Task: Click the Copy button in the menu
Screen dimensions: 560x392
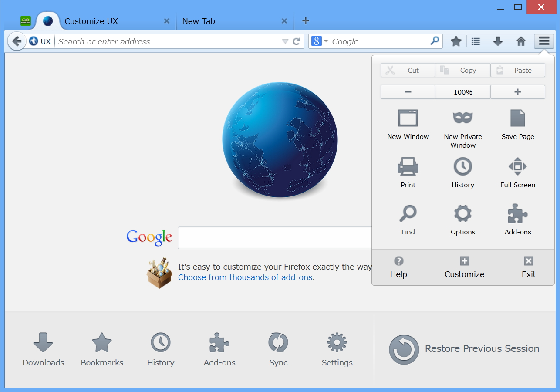Action: point(463,70)
